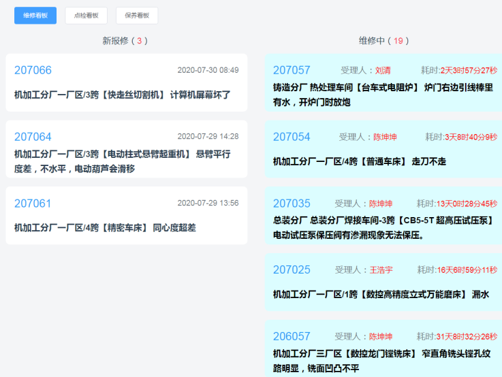Open repair order 207064
This screenshot has height=377, width=502.
click(33, 137)
